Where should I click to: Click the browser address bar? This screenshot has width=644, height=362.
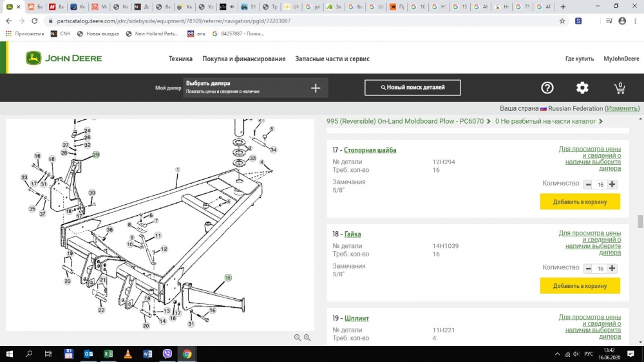click(x=304, y=21)
